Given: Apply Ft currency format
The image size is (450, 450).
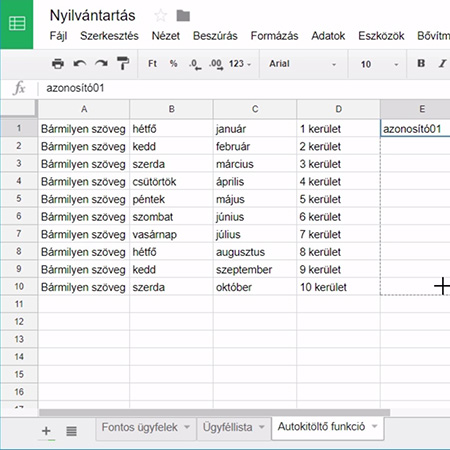Looking at the screenshot, I should (x=152, y=63).
